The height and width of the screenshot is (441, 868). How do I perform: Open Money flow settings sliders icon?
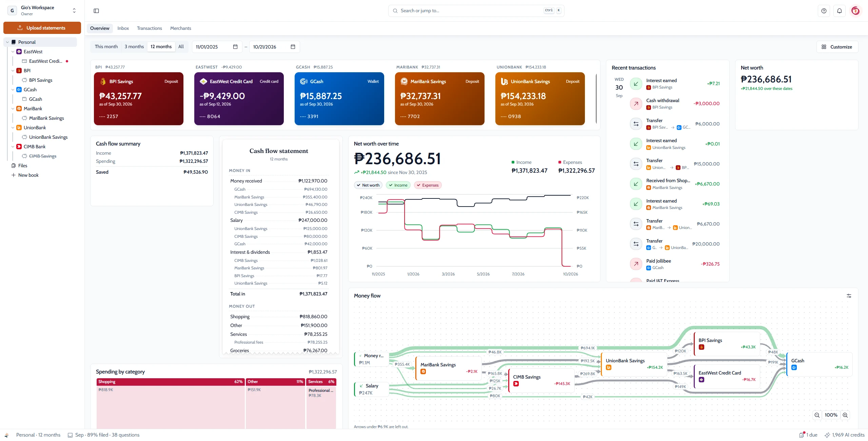[x=849, y=296]
